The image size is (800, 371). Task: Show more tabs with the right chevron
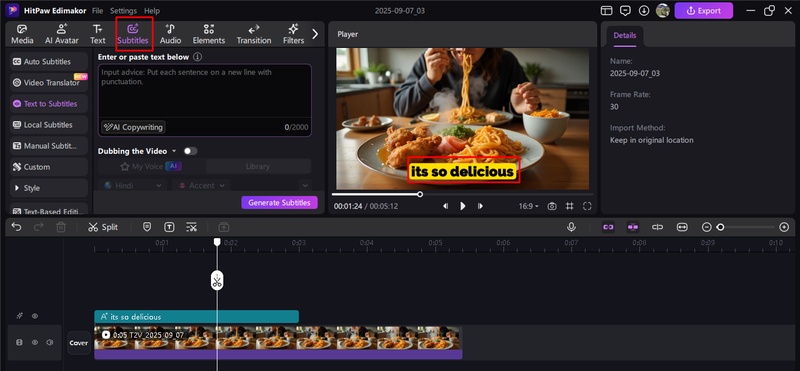click(x=315, y=34)
